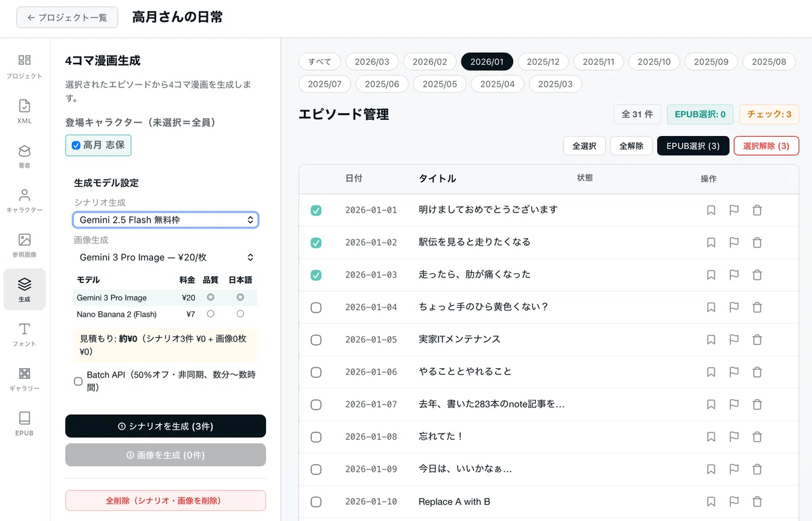Flag the 駅伝を見ると走りたくなる episode

[x=734, y=242]
